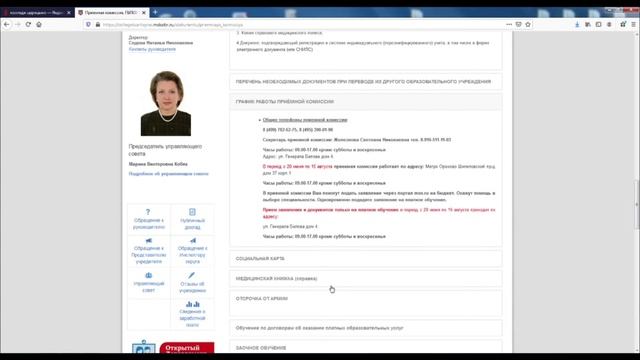
Task: Open the Кабинет руководителя link
Action: tap(152, 49)
